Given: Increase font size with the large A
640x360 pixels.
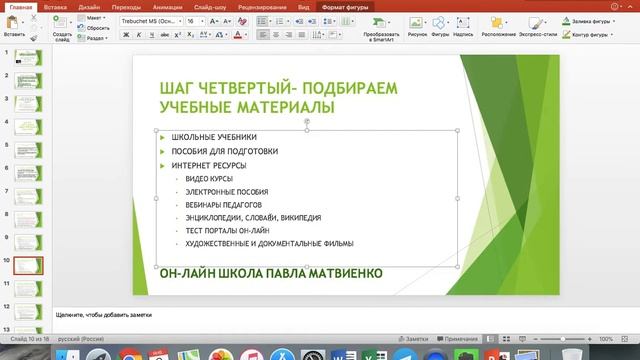Looking at the screenshot, I should coord(213,21).
